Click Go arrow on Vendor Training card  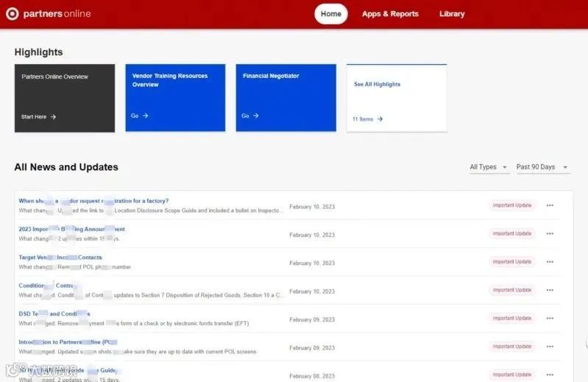pos(146,116)
